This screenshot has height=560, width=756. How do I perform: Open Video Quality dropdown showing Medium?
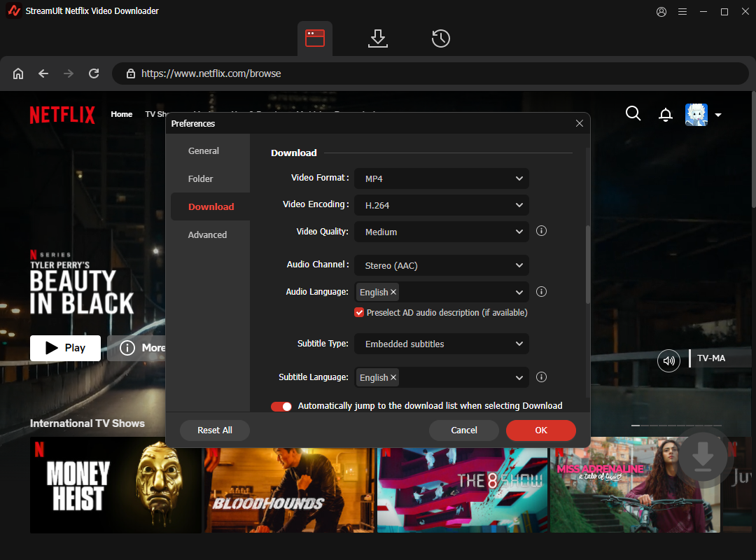[x=442, y=232]
